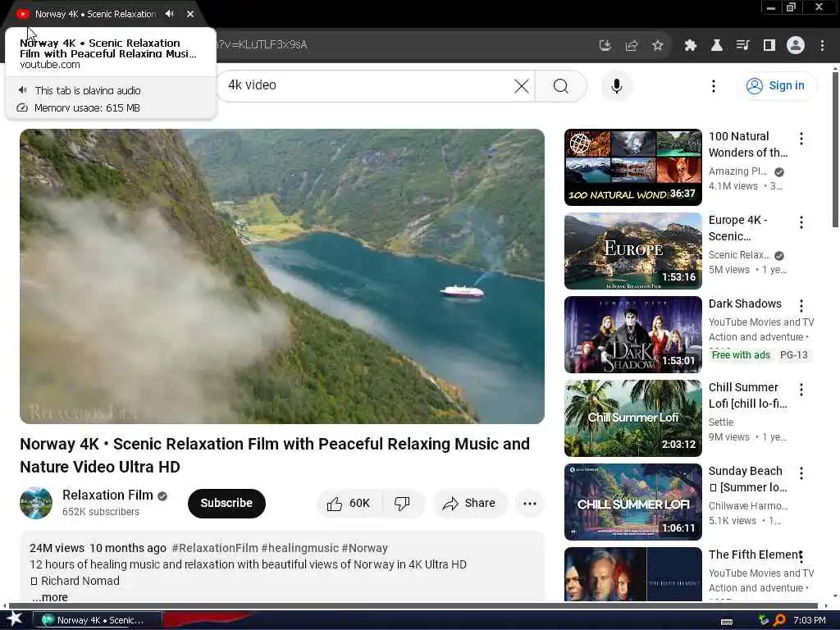This screenshot has width=840, height=630.
Task: Click the keyboard tray icon
Action: coord(727,621)
